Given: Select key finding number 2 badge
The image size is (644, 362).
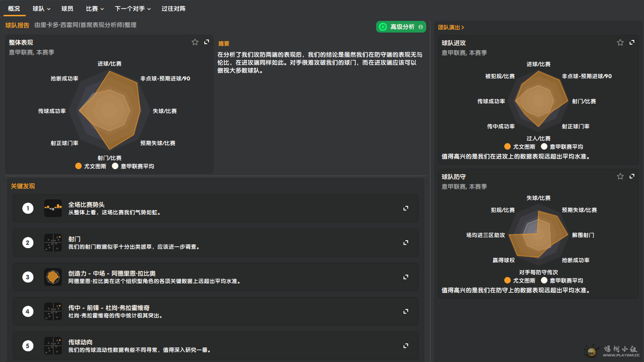Looking at the screenshot, I should click(x=28, y=243).
